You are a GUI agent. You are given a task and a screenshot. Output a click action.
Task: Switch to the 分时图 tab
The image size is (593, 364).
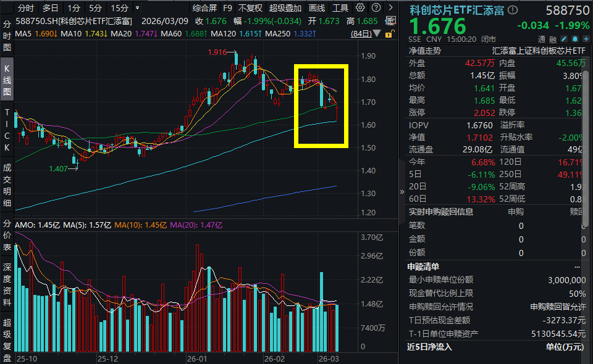click(7, 35)
